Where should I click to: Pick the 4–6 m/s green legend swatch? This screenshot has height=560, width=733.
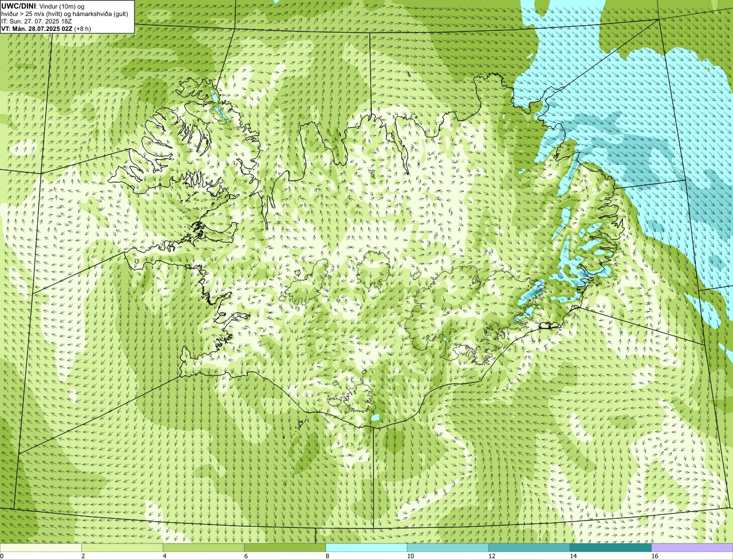(203, 547)
